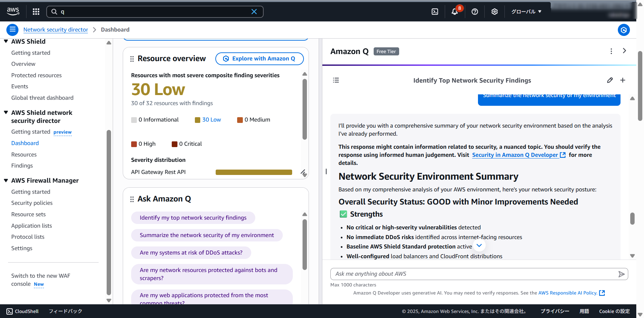This screenshot has width=644, height=318.
Task: Open the AWS services grid menu
Action: tap(36, 12)
